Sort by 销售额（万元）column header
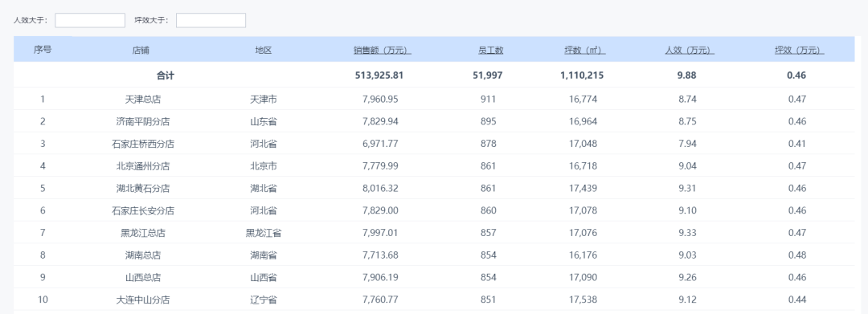868x314 pixels. 382,50
